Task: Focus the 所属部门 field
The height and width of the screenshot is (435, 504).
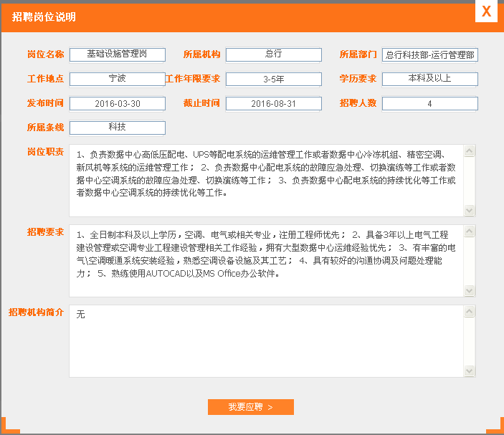Action: [x=429, y=55]
